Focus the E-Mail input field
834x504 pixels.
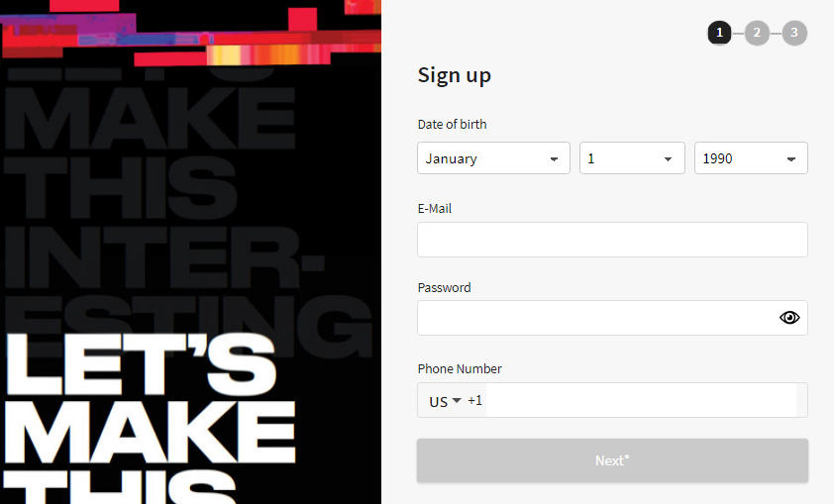pyautogui.click(x=613, y=240)
